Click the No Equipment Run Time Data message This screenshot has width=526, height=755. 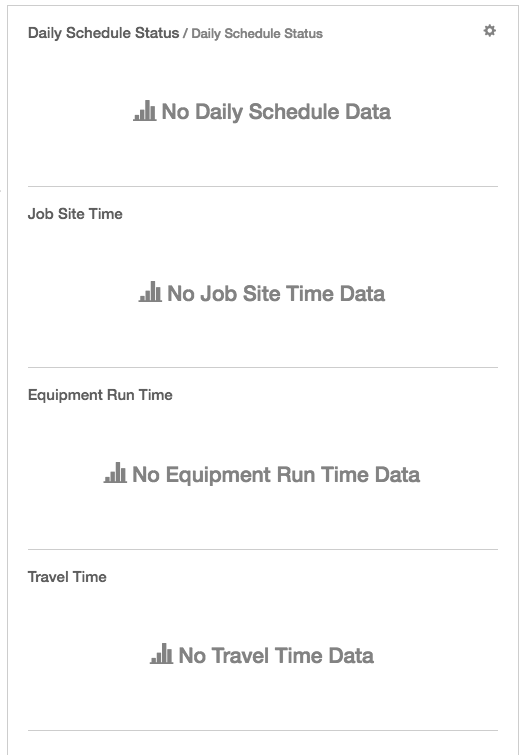click(276, 475)
